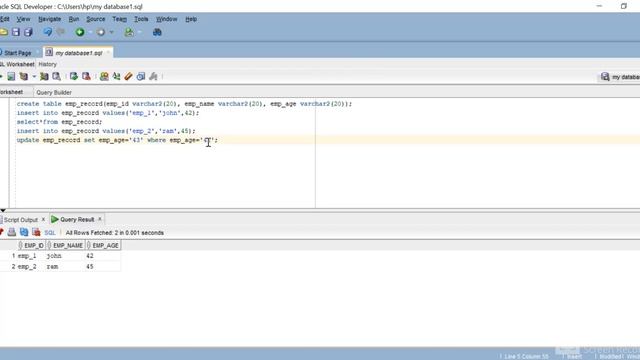
Task: Open Find Database Object binoculars icon
Action: 157,32
